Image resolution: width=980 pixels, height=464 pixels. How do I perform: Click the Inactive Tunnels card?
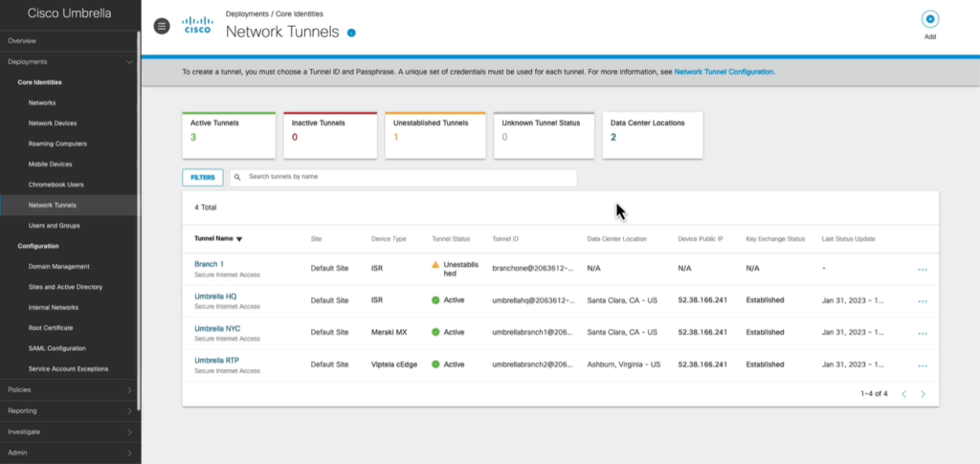coord(330,136)
